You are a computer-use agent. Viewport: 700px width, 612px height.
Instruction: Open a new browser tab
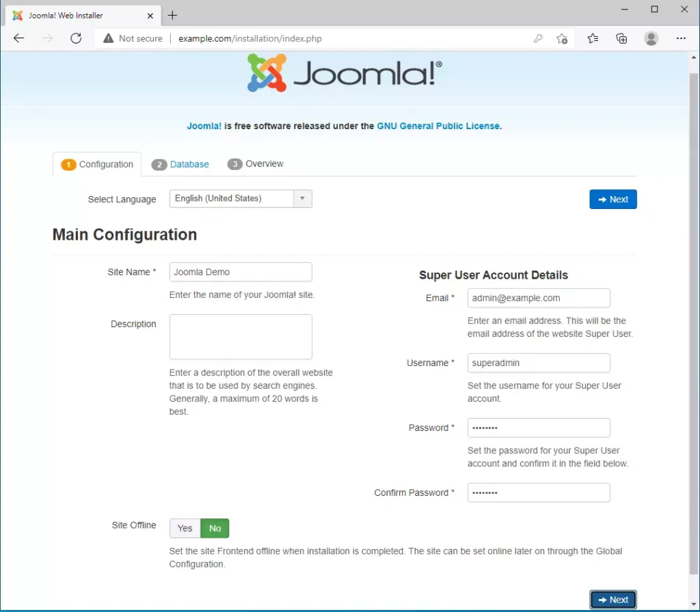pos(172,16)
